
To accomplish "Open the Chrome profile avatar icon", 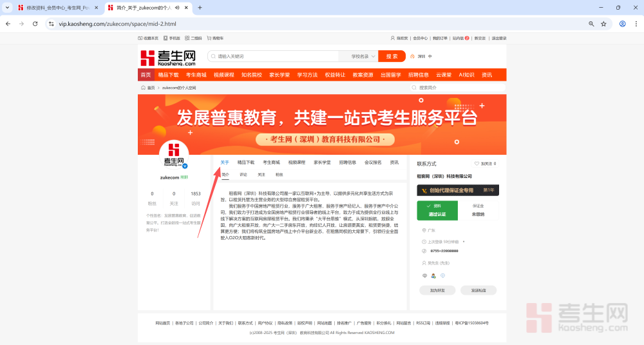I will (622, 24).
